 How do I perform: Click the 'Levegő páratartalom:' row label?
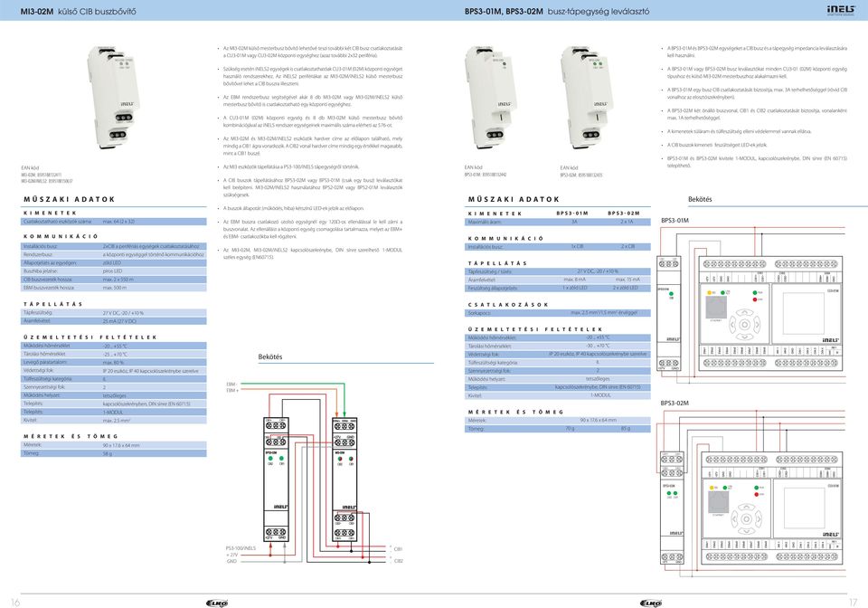[x=45, y=362]
